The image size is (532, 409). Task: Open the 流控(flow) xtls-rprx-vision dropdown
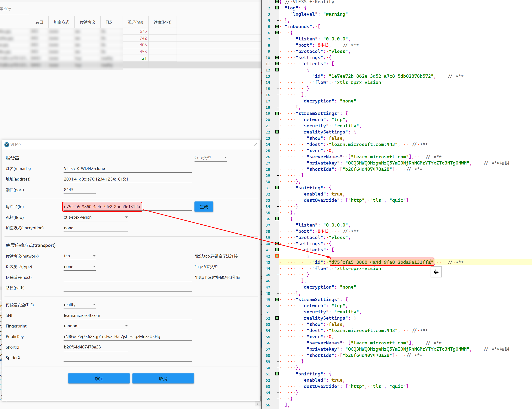[95, 217]
